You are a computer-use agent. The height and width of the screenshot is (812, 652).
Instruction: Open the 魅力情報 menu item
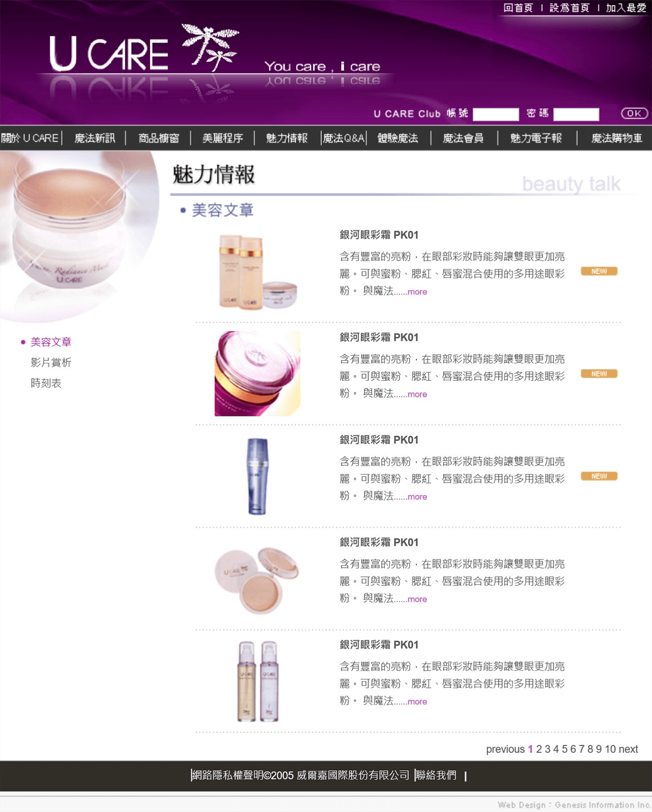tap(287, 138)
